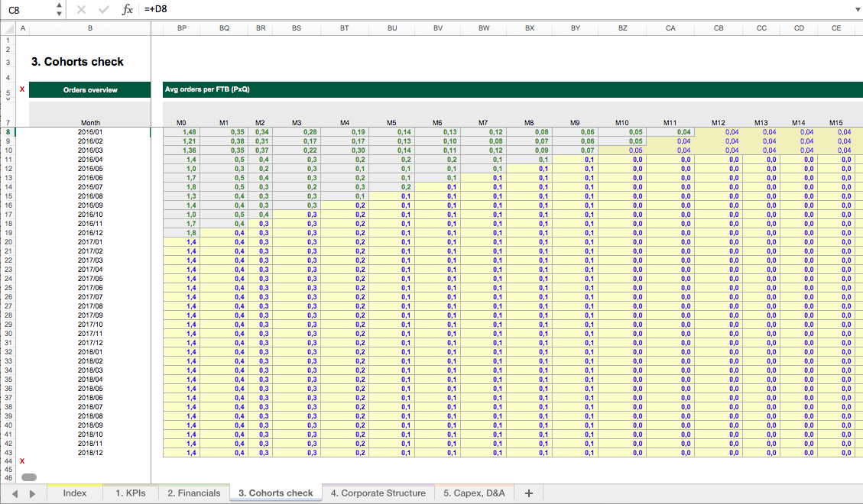Click the red x marker in row 5
This screenshot has height=504, width=863.
coord(22,89)
